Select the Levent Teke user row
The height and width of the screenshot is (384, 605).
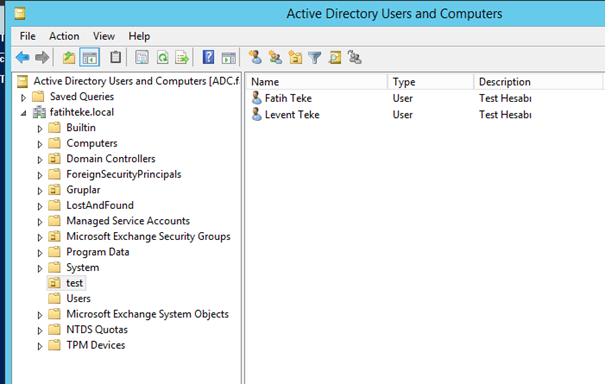[424, 115]
